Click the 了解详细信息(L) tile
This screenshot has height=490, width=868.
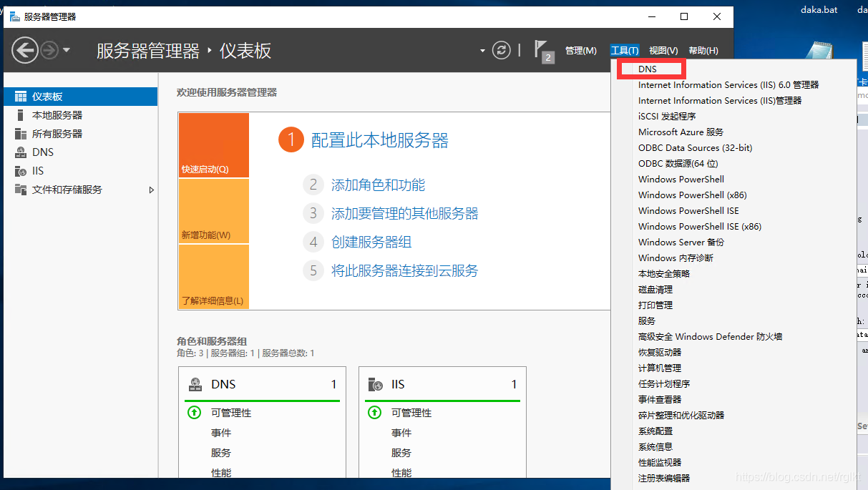214,276
